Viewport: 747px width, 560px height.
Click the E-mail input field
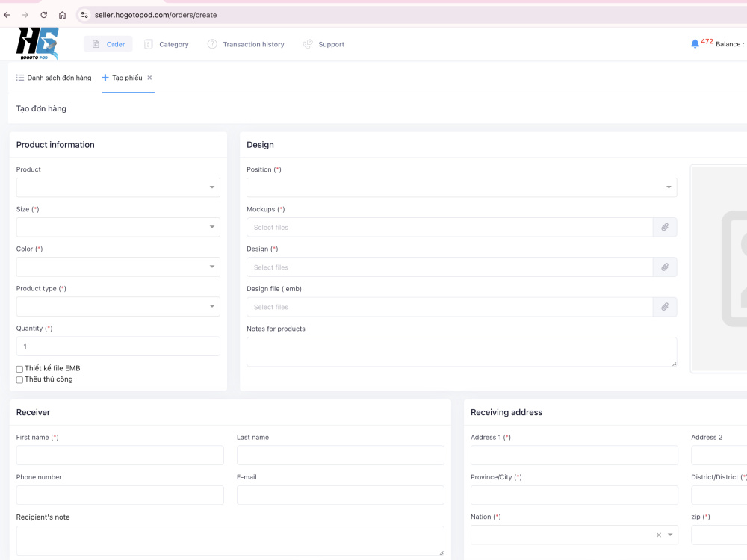341,495
